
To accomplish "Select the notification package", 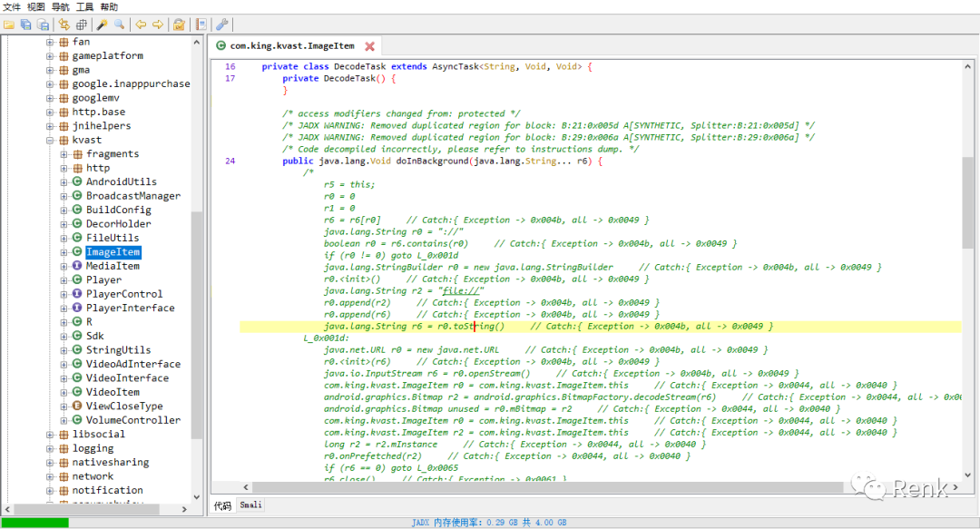I will pyautogui.click(x=107, y=490).
